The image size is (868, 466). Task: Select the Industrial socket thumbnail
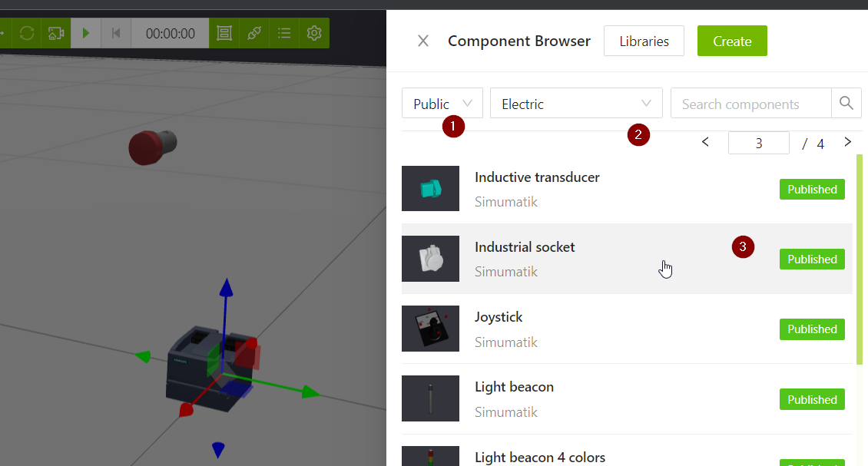click(x=431, y=259)
